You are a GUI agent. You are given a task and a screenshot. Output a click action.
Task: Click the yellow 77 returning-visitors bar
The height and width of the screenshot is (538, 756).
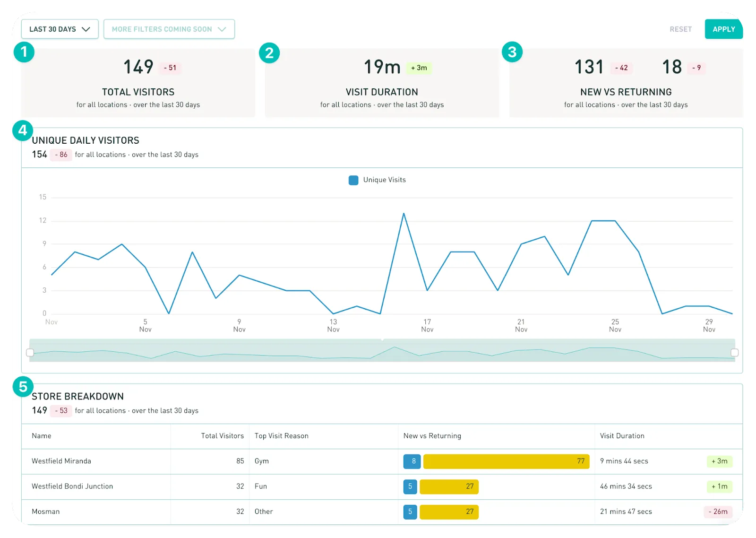[507, 461]
